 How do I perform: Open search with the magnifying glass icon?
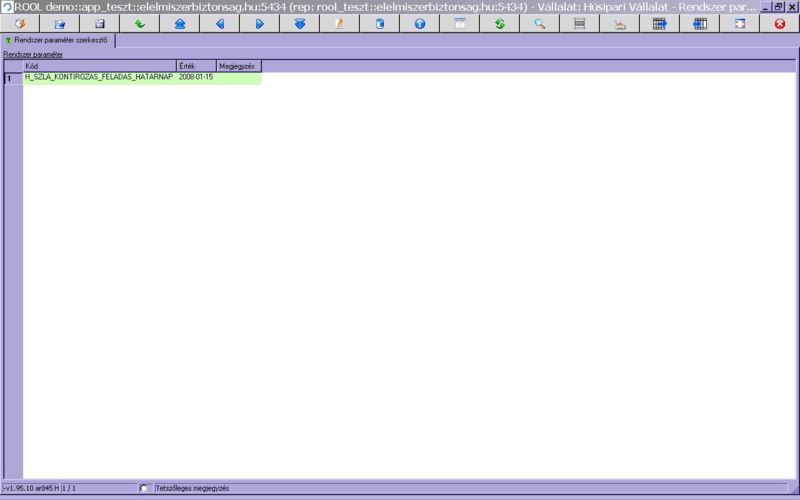pos(539,23)
